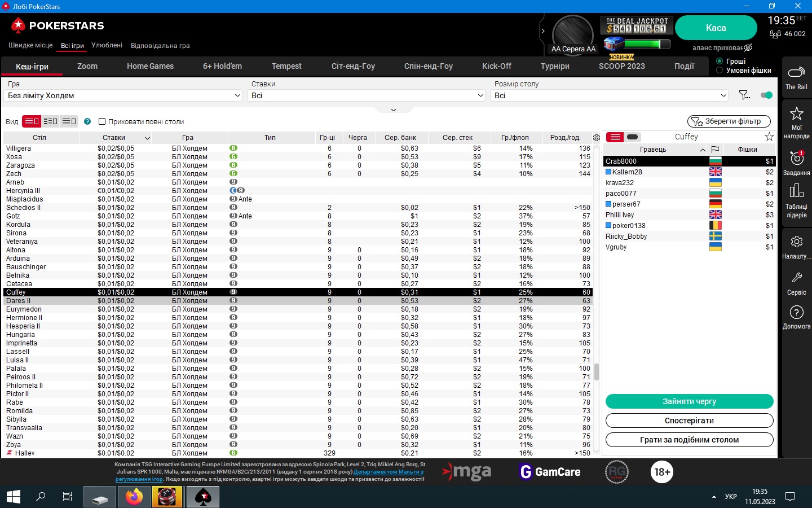Check Hide full tables checkbox

tap(102, 121)
